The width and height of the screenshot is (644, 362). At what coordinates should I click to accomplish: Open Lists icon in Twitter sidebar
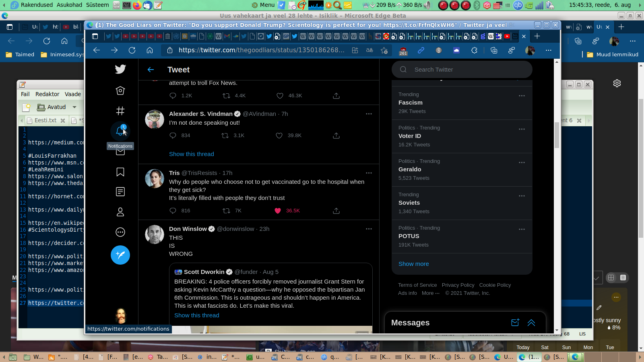(x=120, y=192)
